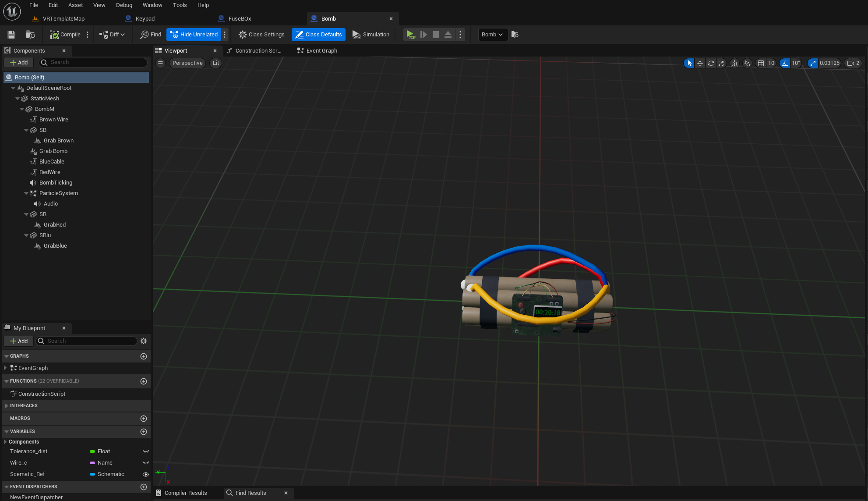Switch to the Construction Script tab
The image size is (868, 501).
254,51
